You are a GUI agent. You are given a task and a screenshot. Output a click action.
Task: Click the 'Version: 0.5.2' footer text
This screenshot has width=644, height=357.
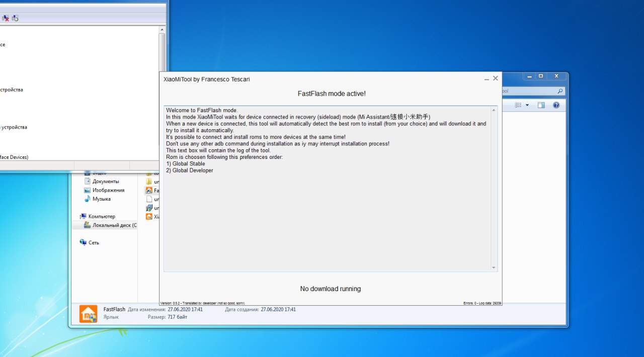tap(172, 303)
